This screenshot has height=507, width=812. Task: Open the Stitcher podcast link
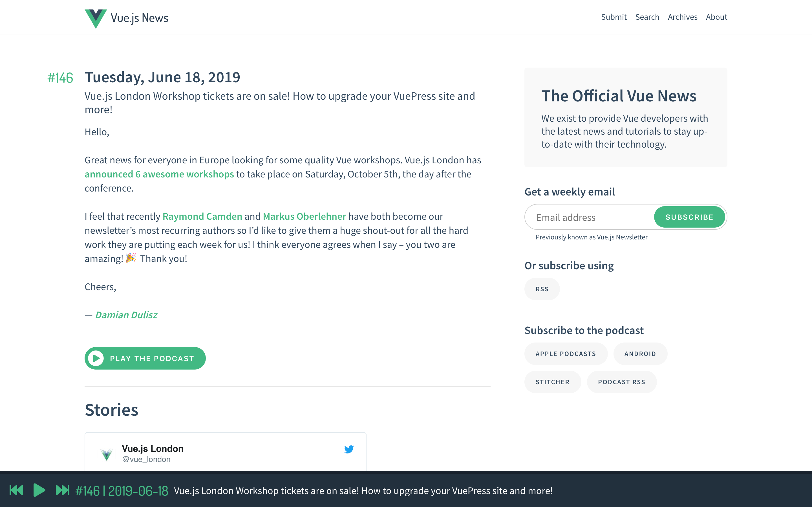pyautogui.click(x=552, y=382)
